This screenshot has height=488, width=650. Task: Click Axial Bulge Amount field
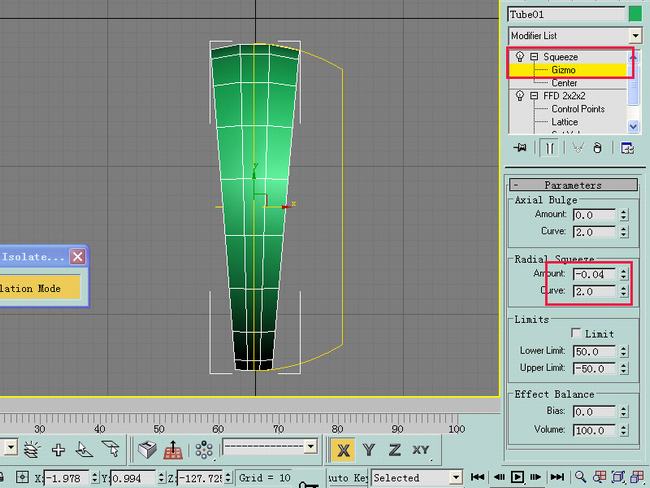click(x=594, y=215)
